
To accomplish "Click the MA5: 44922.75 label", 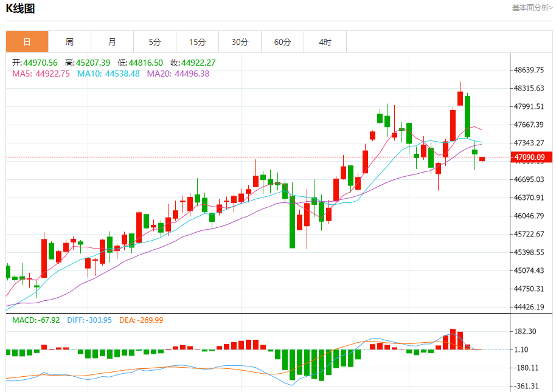I will [x=41, y=74].
